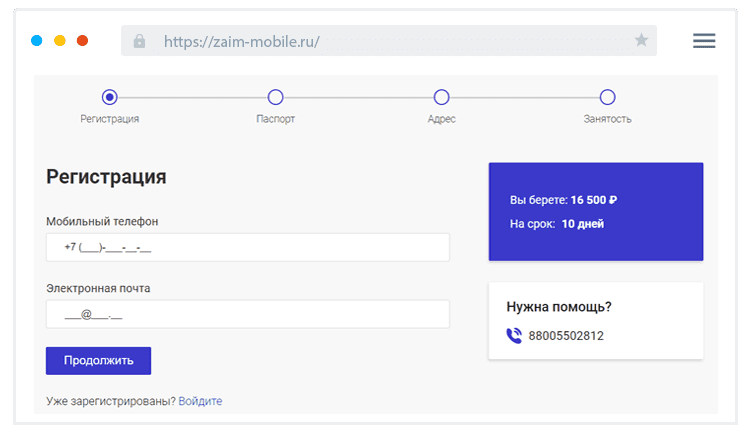Image resolution: width=751 pixels, height=433 pixels.
Task: Select the Паспорт step circle
Action: 275,97
